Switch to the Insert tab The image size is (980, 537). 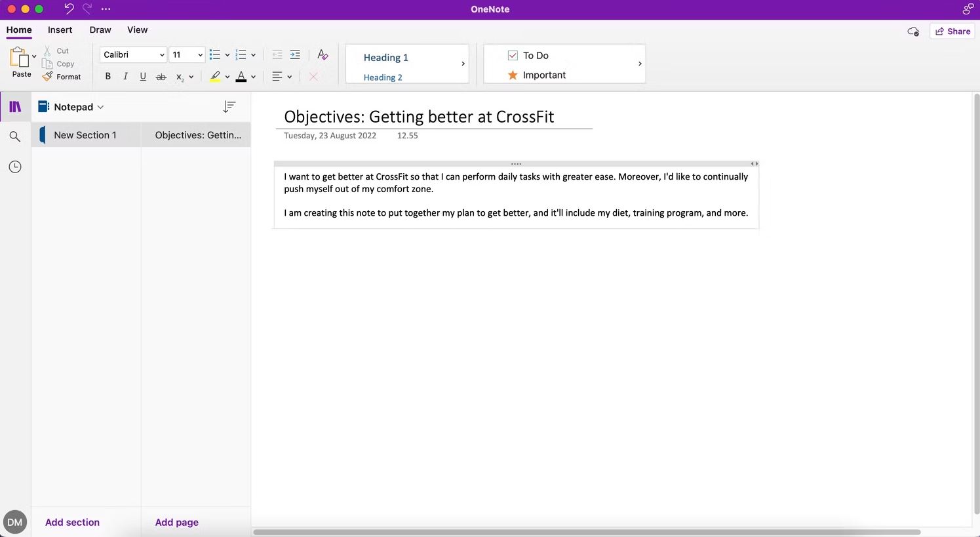tap(60, 30)
